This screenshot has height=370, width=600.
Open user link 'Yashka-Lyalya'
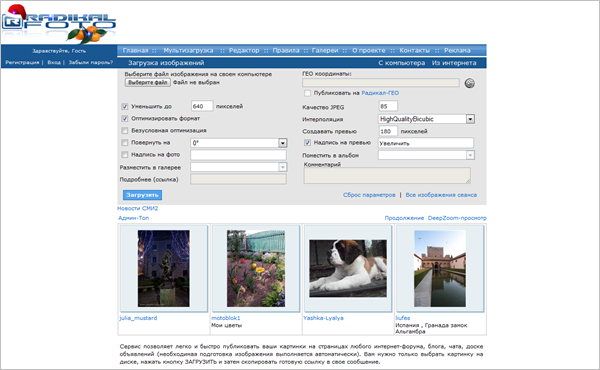[323, 318]
